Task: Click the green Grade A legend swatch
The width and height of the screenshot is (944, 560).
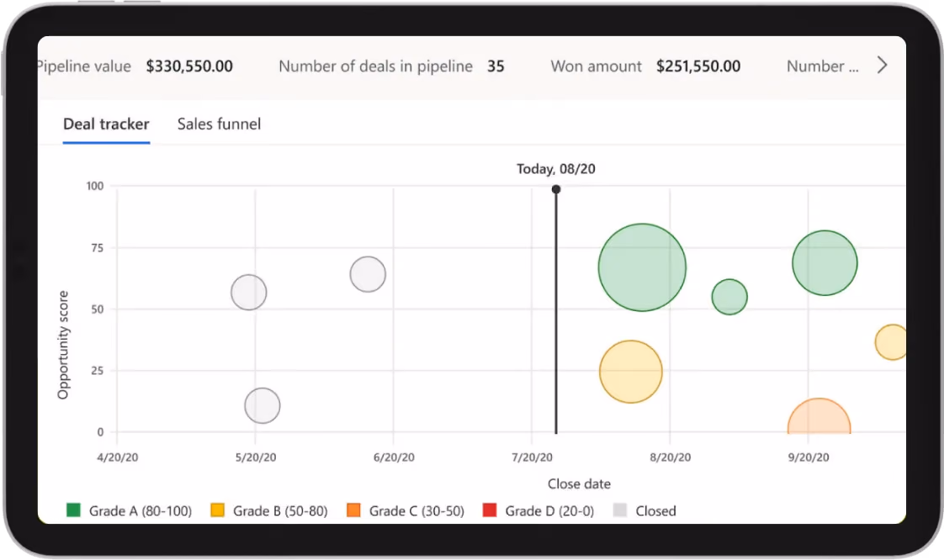Action: (x=73, y=510)
